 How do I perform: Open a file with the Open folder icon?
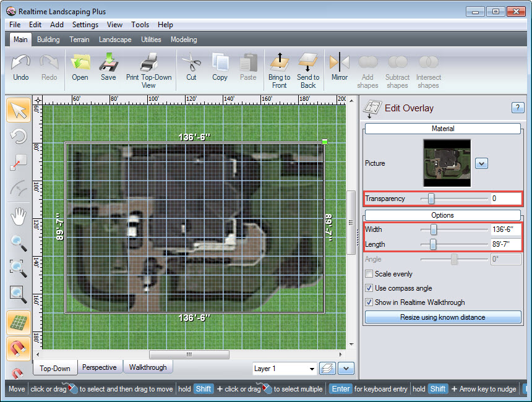click(x=80, y=62)
